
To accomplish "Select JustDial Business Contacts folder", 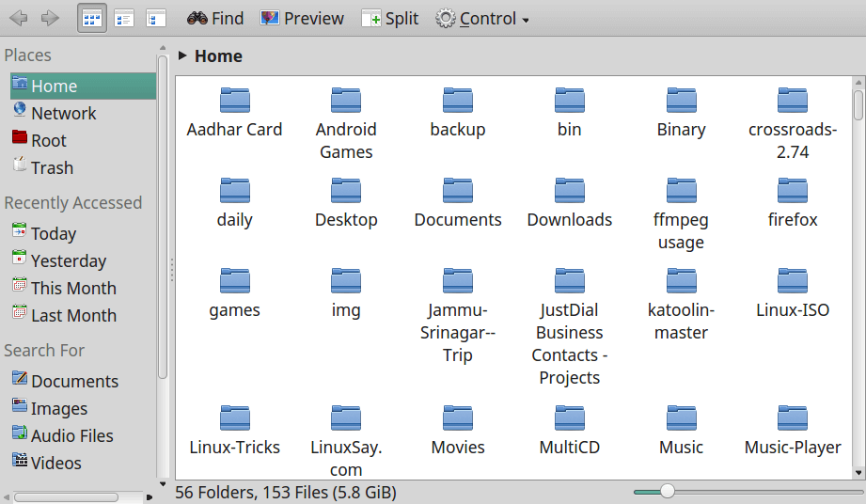I will click(570, 327).
